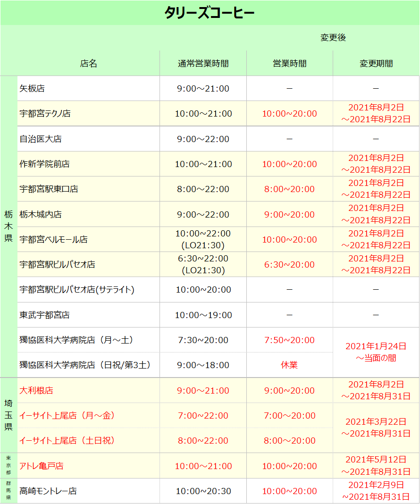Screen dimensions: 420x504
Task: Select the 変更後 group header
Action: tap(333, 38)
